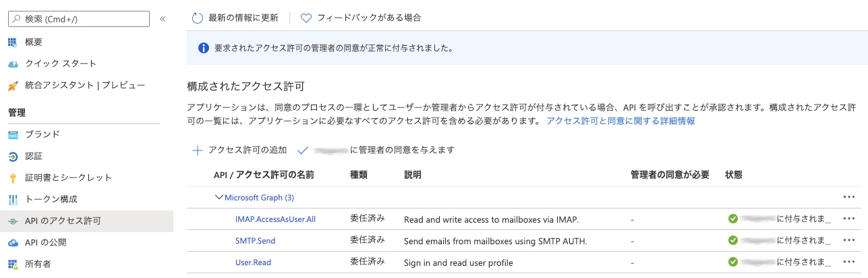This screenshot has height=278, width=868.
Task: Click green status check on the SMTP.Send row
Action: click(x=733, y=240)
